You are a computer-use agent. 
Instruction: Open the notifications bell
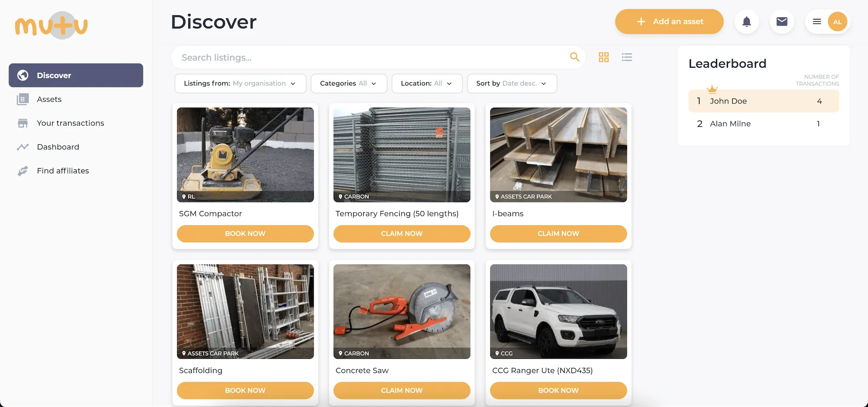point(746,22)
